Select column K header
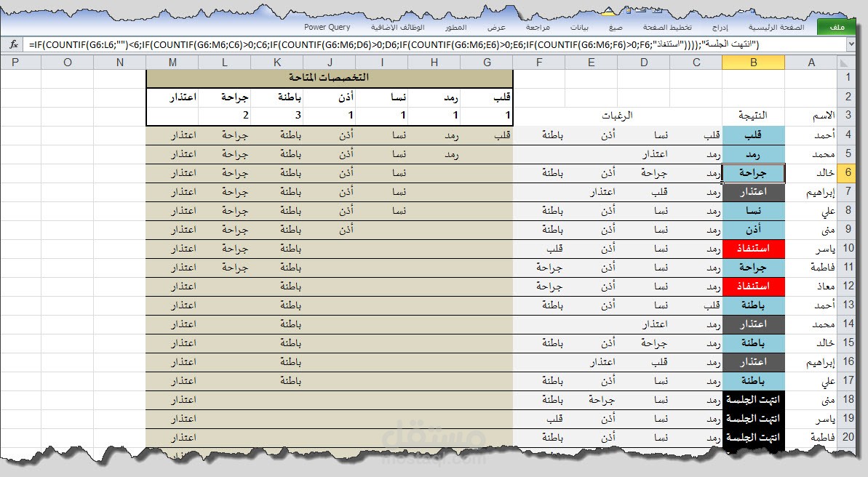The height and width of the screenshot is (477, 868). pos(277,63)
